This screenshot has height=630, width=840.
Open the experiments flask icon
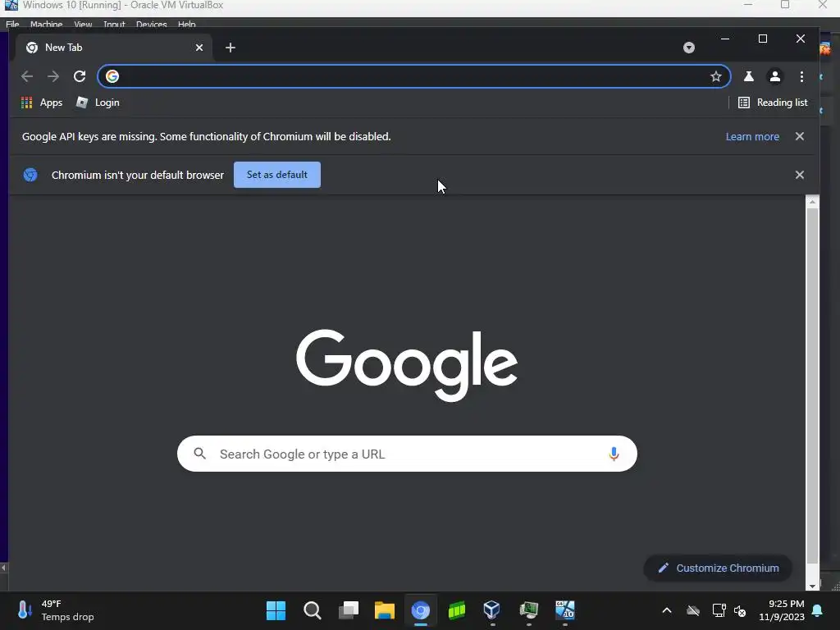click(748, 76)
